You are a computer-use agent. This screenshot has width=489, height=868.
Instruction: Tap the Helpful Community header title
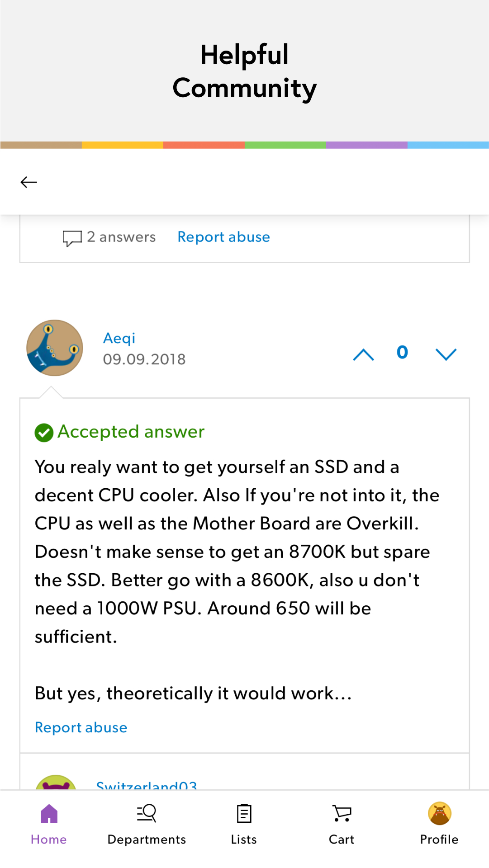pos(244,71)
